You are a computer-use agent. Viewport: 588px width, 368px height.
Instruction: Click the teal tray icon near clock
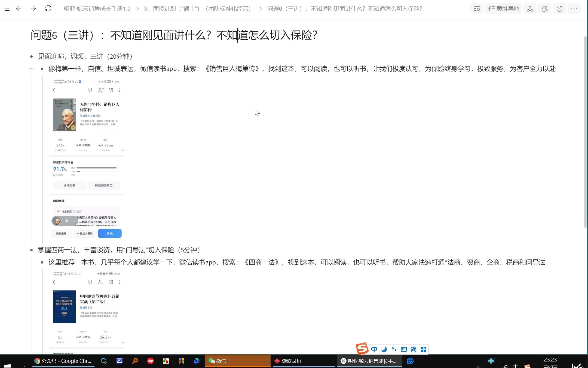491,361
